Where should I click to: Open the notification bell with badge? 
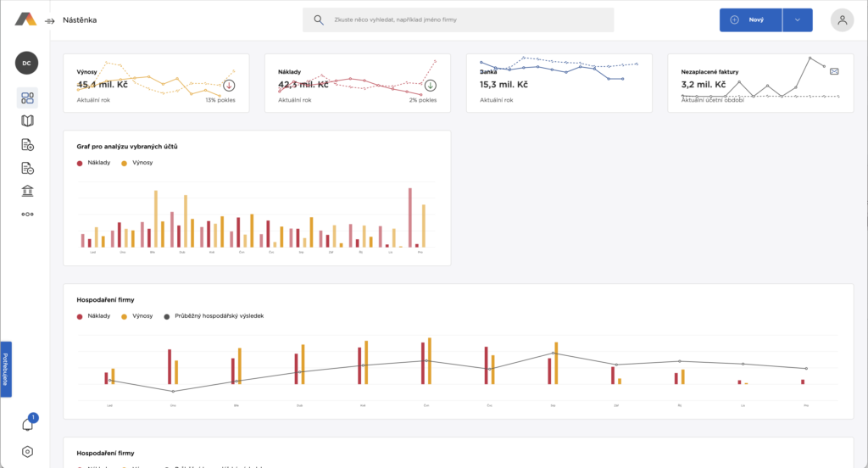tap(27, 424)
